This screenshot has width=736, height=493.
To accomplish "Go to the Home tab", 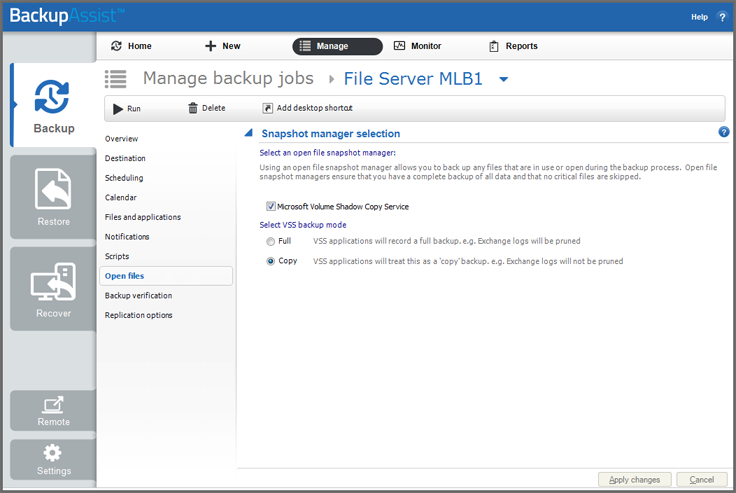I will (x=131, y=46).
